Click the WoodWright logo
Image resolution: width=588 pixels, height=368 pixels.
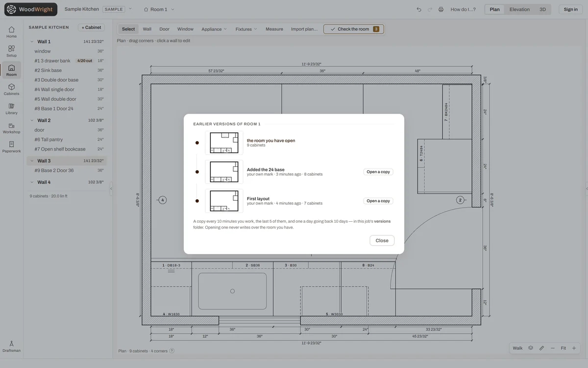point(31,9)
